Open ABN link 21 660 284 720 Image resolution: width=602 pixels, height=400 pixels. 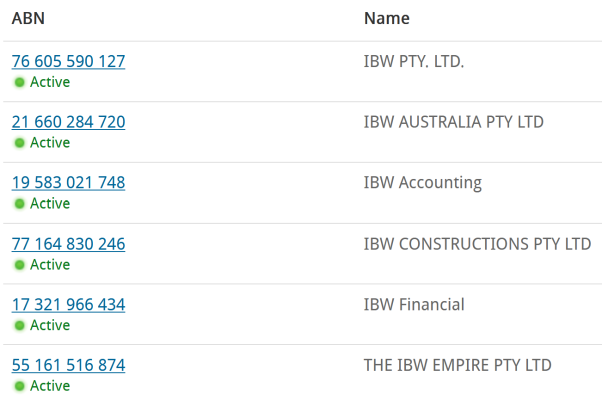pos(68,122)
